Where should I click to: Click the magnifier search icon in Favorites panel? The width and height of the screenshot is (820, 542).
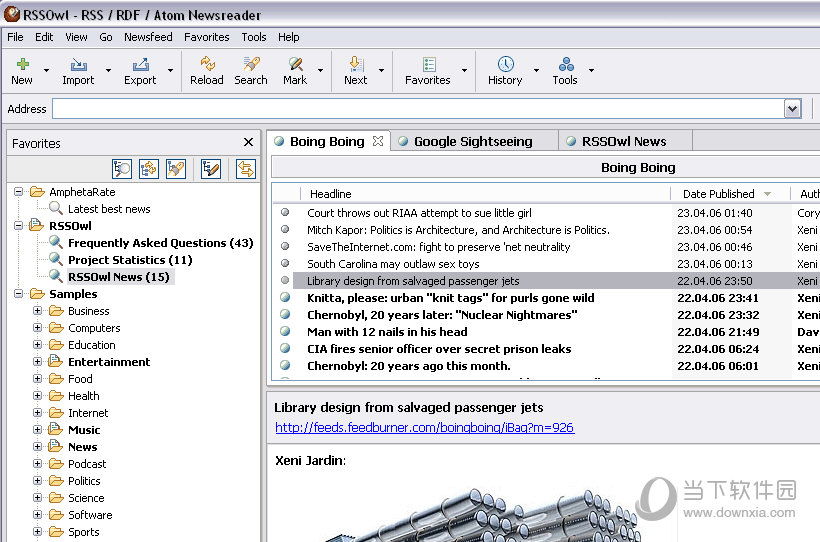pos(122,168)
